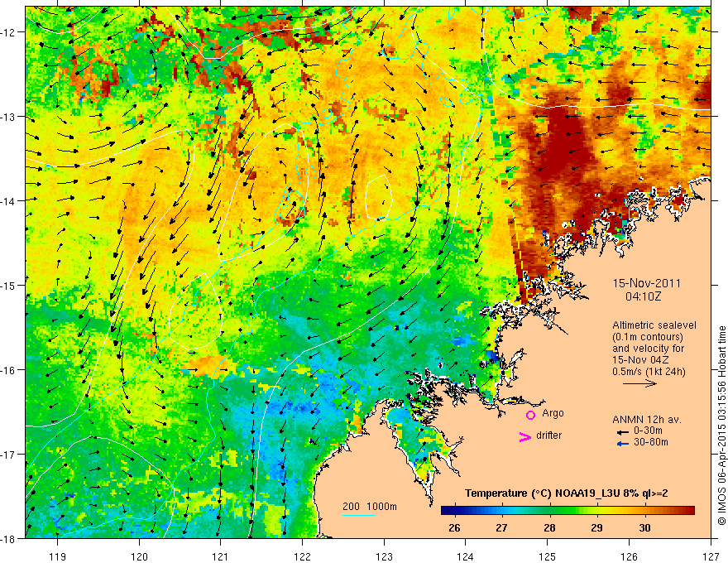
Task: Click the 'Altimetric sealevel' legend line
Action: point(654,325)
